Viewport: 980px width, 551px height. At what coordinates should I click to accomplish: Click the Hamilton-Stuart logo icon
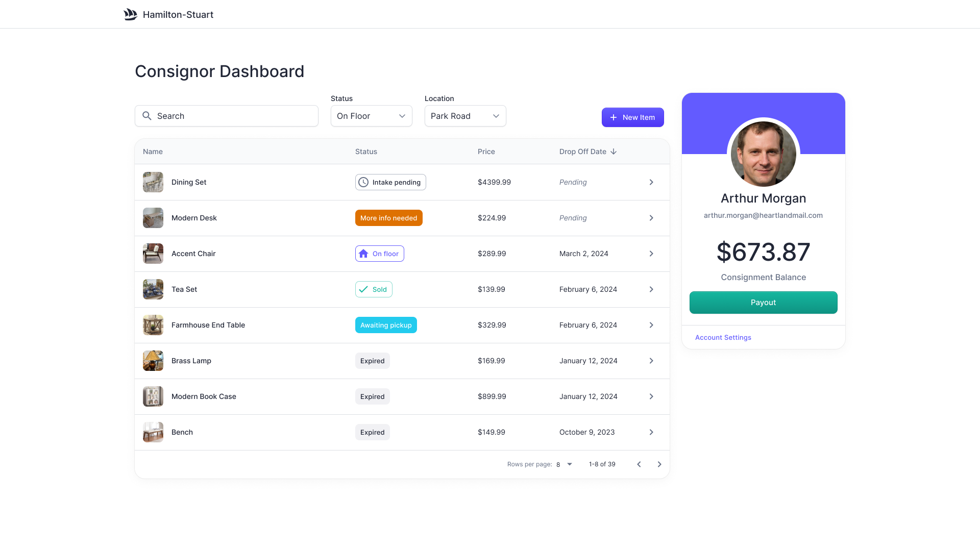(x=130, y=14)
